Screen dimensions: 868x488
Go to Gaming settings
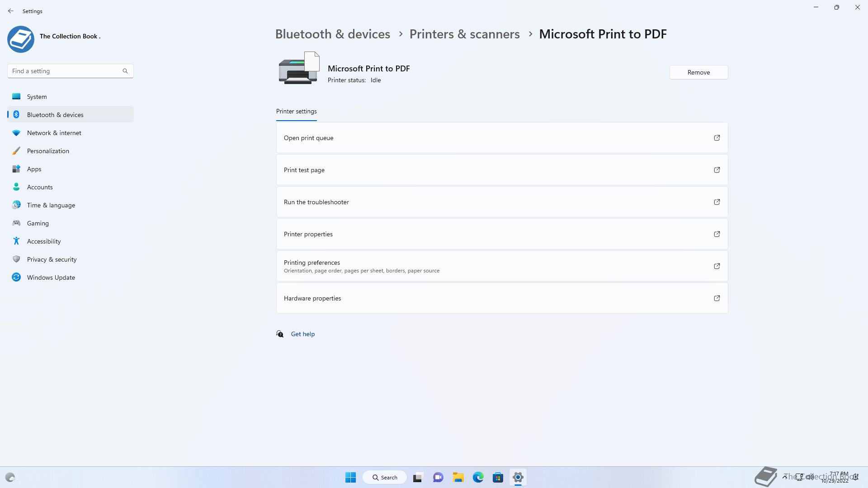[71, 223]
